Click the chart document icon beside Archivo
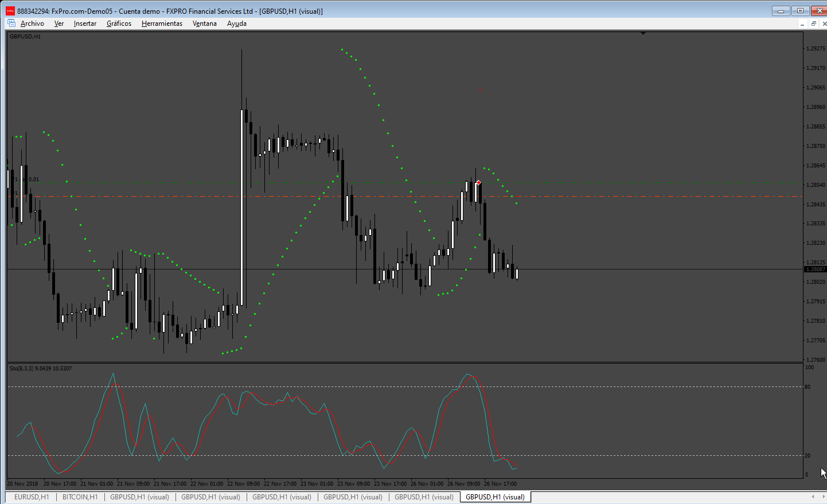This screenshot has width=827, height=504. tap(11, 24)
